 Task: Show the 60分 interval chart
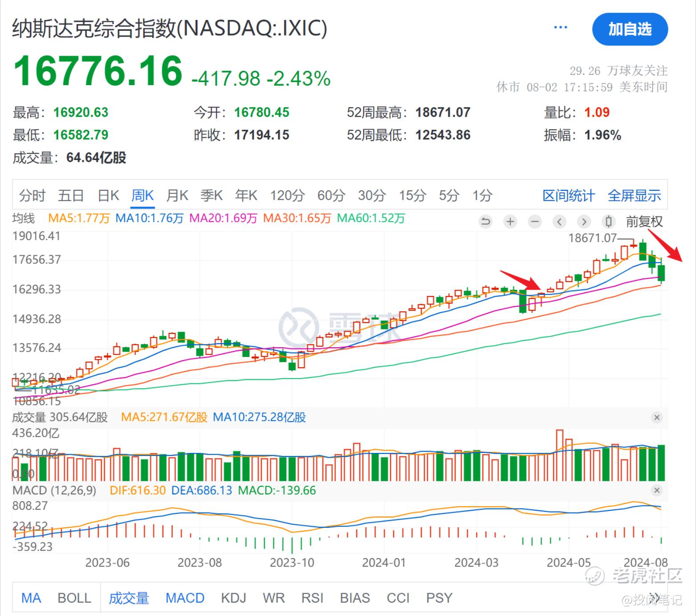point(331,195)
